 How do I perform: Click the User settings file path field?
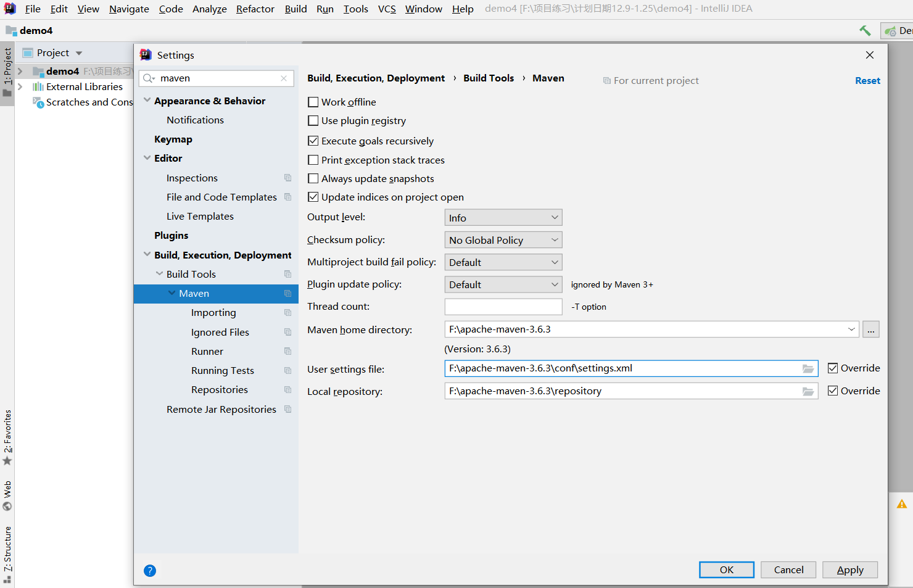pyautogui.click(x=631, y=368)
